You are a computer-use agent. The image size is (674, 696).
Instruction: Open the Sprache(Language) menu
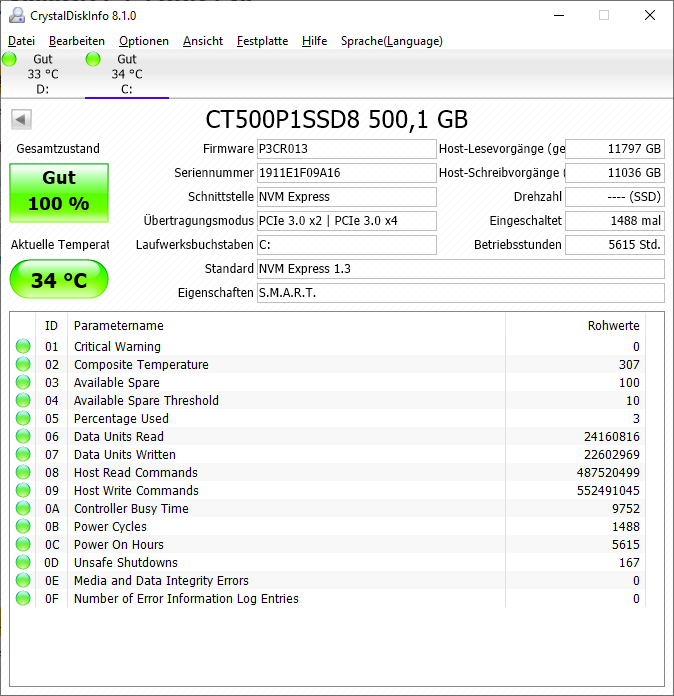(392, 41)
